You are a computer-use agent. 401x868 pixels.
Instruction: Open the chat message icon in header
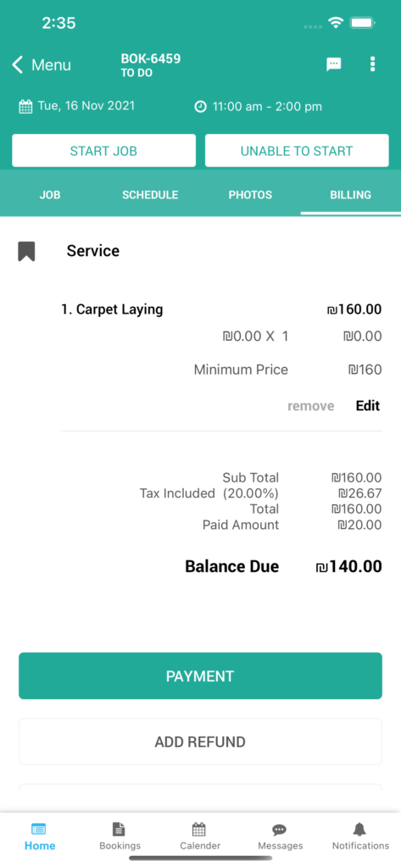click(x=333, y=64)
